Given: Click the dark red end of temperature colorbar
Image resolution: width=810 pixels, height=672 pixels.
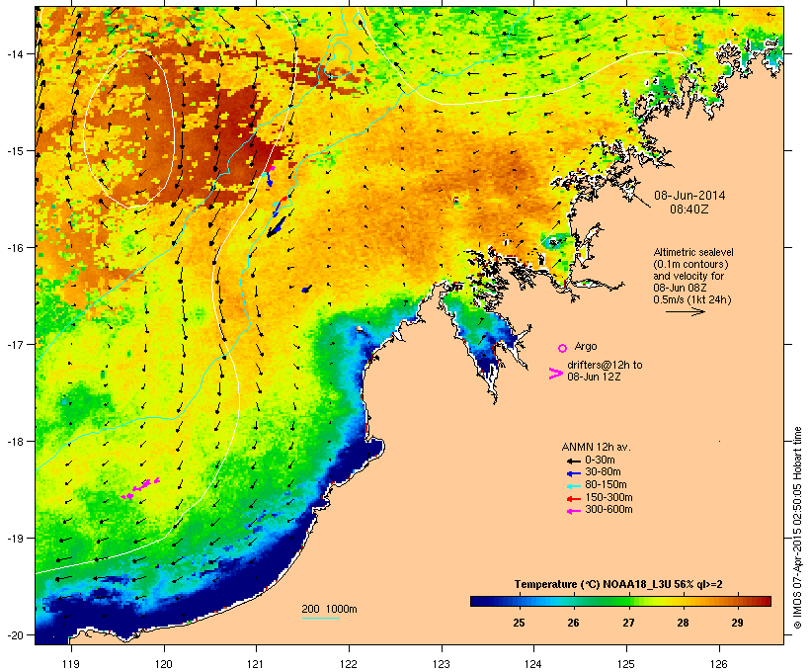Looking at the screenshot, I should click(766, 601).
